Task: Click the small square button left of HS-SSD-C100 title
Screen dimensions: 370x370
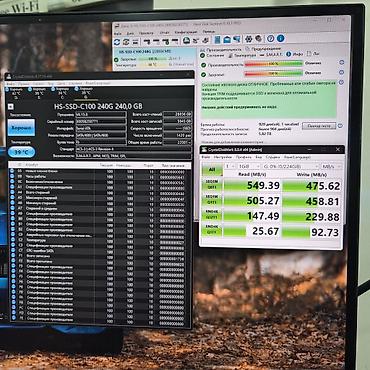Action: click(10, 107)
